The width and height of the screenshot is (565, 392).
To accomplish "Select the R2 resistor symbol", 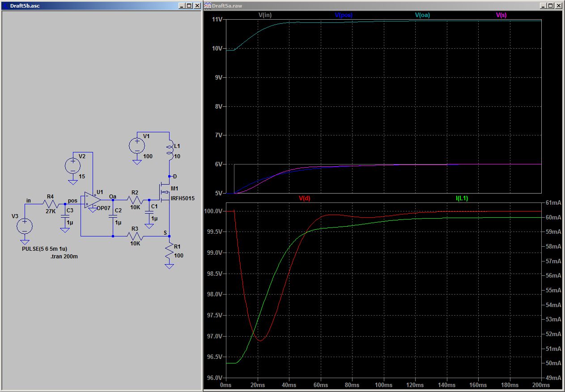I will 134,200.
